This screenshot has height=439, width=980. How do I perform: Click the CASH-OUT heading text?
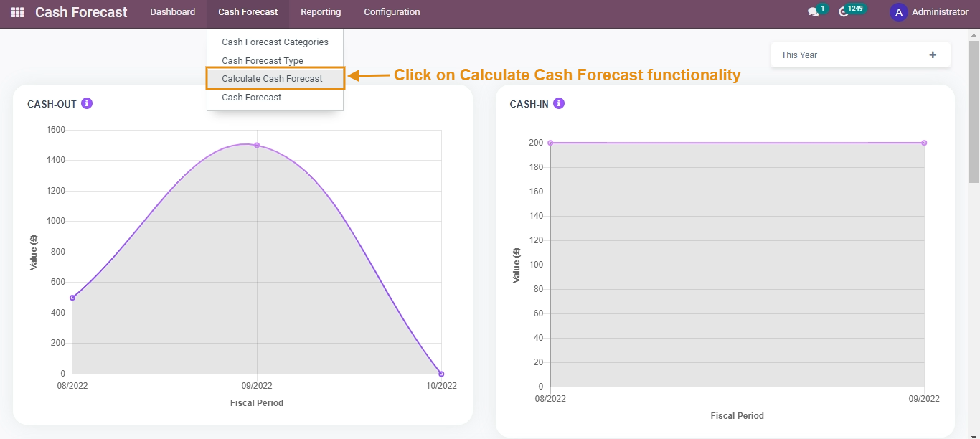click(x=52, y=104)
